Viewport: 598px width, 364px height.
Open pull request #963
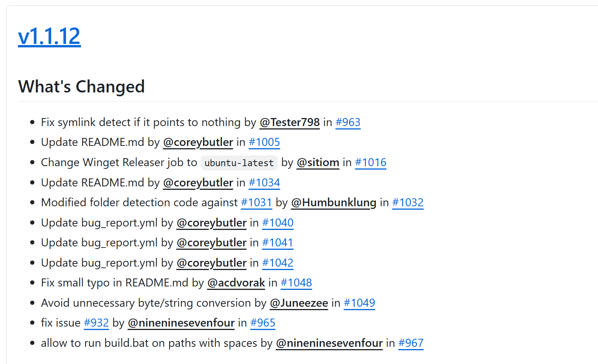coord(347,122)
